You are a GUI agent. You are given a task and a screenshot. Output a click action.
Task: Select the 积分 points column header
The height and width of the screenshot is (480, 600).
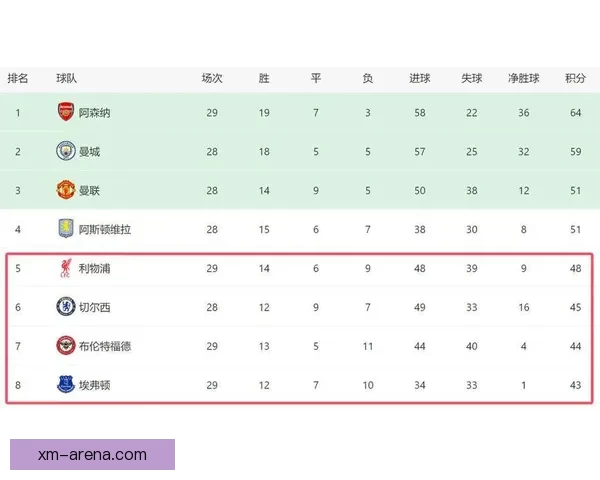[x=575, y=78]
